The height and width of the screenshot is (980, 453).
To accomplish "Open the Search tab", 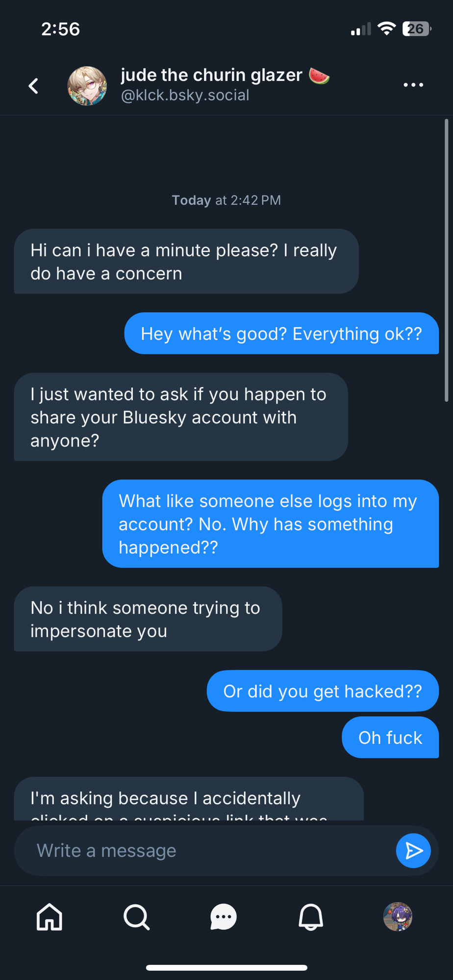I will coord(136,917).
